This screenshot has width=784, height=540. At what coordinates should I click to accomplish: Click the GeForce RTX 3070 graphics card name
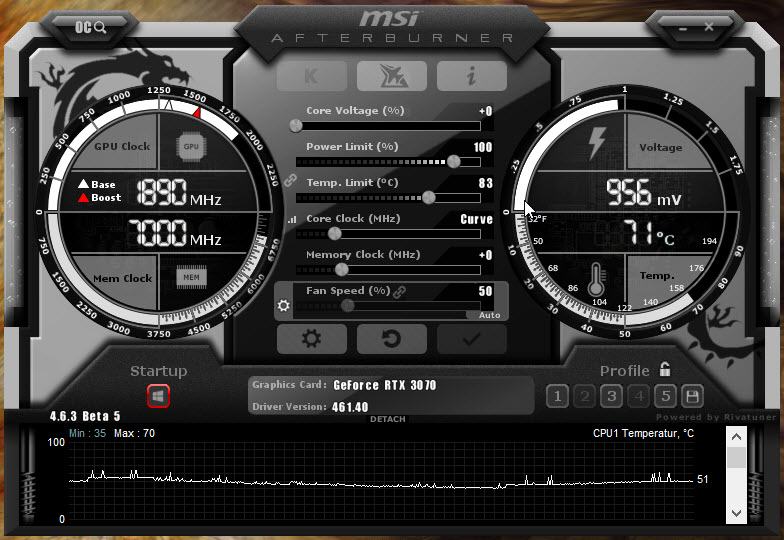384,385
